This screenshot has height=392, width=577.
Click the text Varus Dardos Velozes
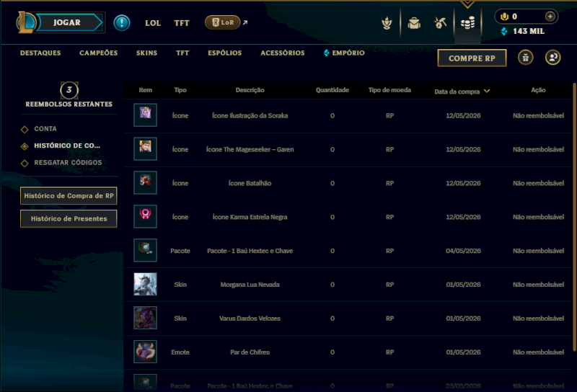coord(250,318)
